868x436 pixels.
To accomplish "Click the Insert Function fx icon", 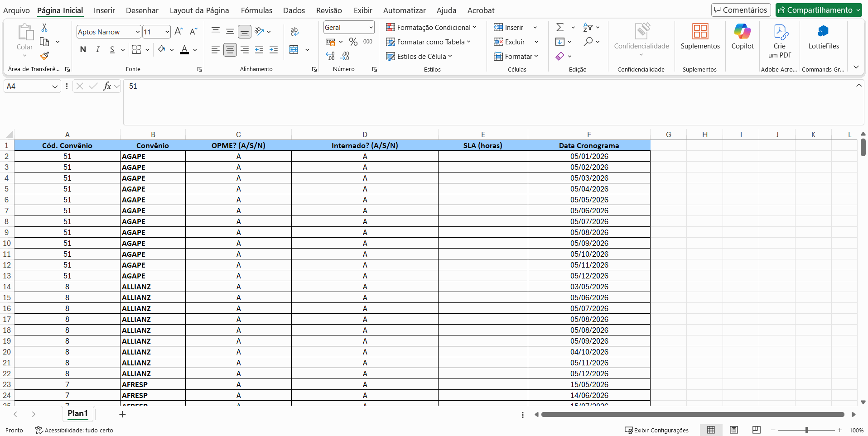I will [107, 86].
